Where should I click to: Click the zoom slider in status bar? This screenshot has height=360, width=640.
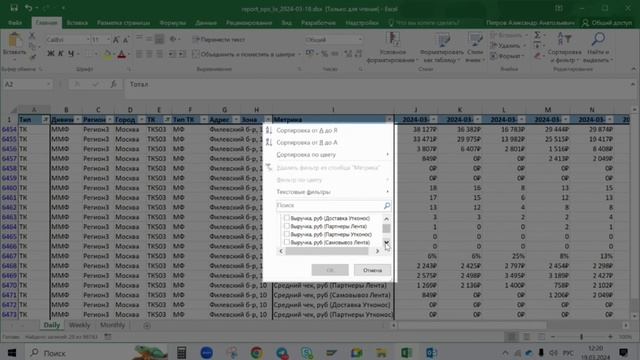pos(581,337)
